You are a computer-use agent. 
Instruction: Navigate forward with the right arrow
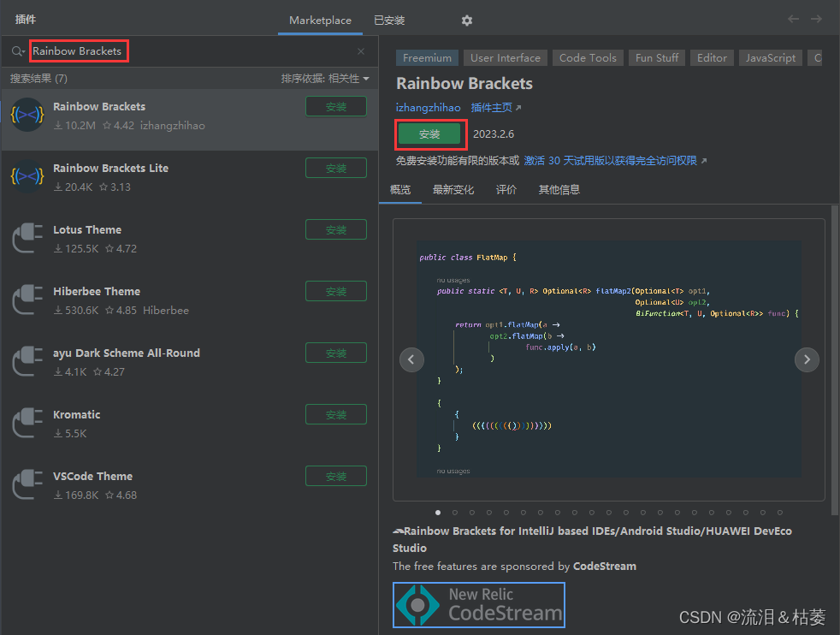pyautogui.click(x=816, y=20)
